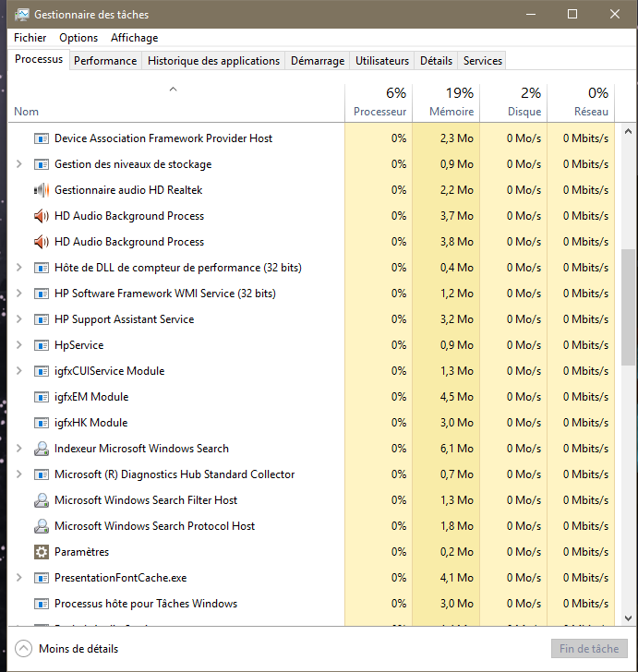Select Gestionnaire audio HD Realtek name
Screen dimensions: 638x672
click(x=128, y=190)
